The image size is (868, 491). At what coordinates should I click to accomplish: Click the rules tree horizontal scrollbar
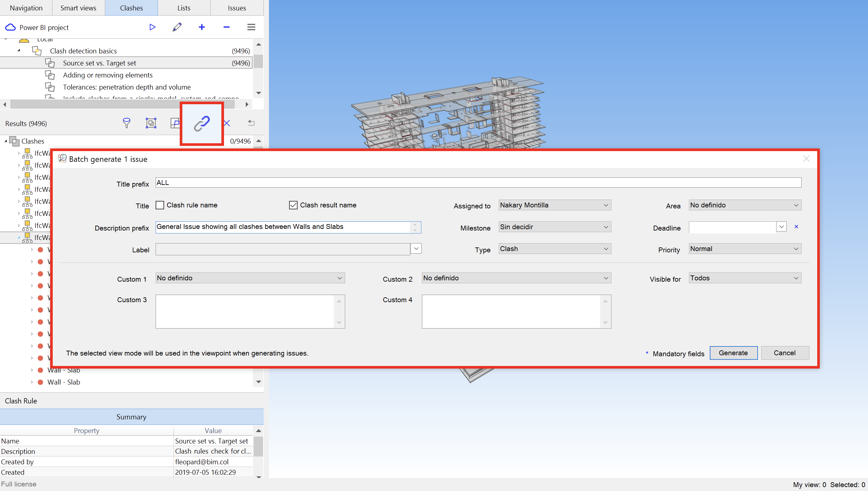[122, 105]
